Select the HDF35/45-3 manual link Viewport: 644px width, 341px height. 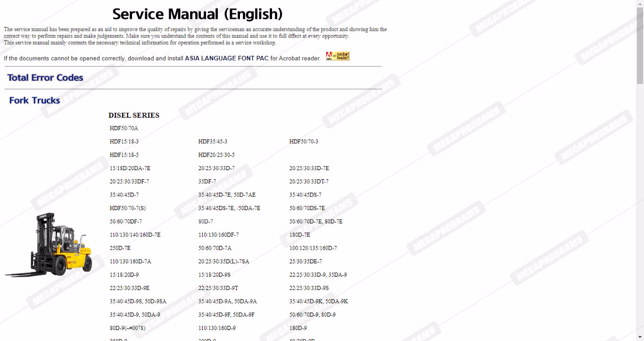pos(213,141)
